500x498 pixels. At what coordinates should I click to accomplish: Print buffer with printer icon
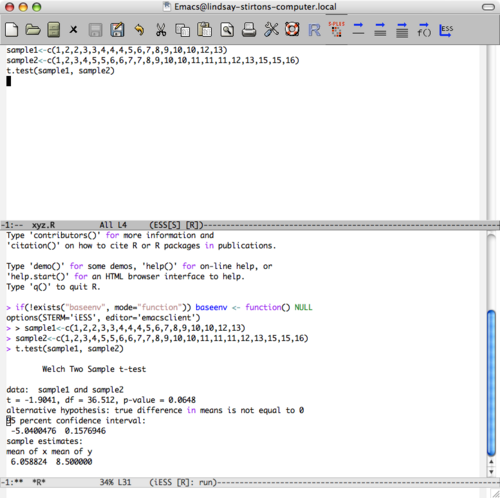coord(249,30)
